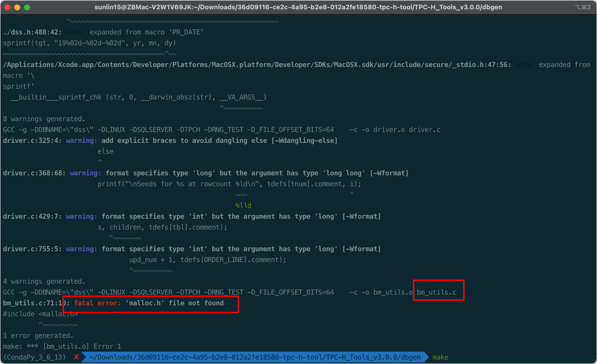Click the 'warning:' label on driver.c:429 line

pos(82,216)
